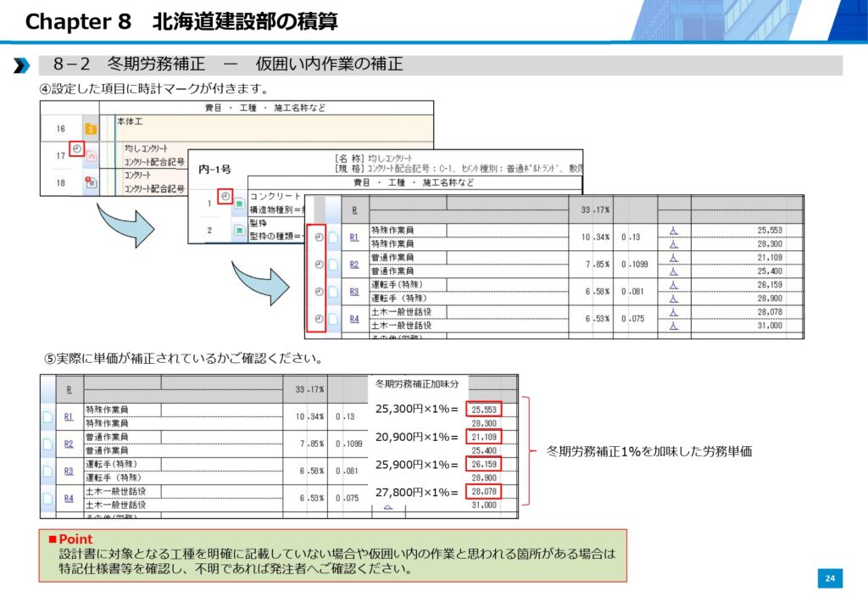This screenshot has width=868, height=614.
Task: Click the clock icon on row 17
Action: [77, 149]
